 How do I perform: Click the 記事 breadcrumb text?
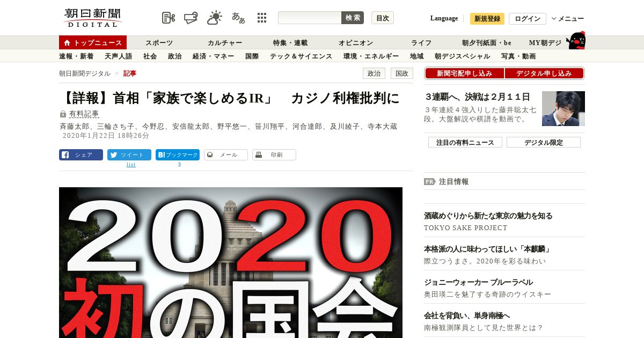[x=130, y=74]
